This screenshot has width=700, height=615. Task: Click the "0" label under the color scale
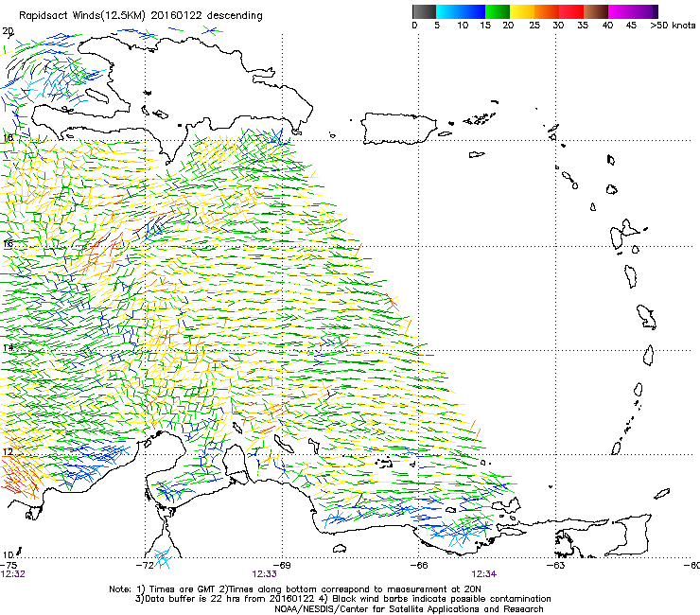(x=414, y=26)
